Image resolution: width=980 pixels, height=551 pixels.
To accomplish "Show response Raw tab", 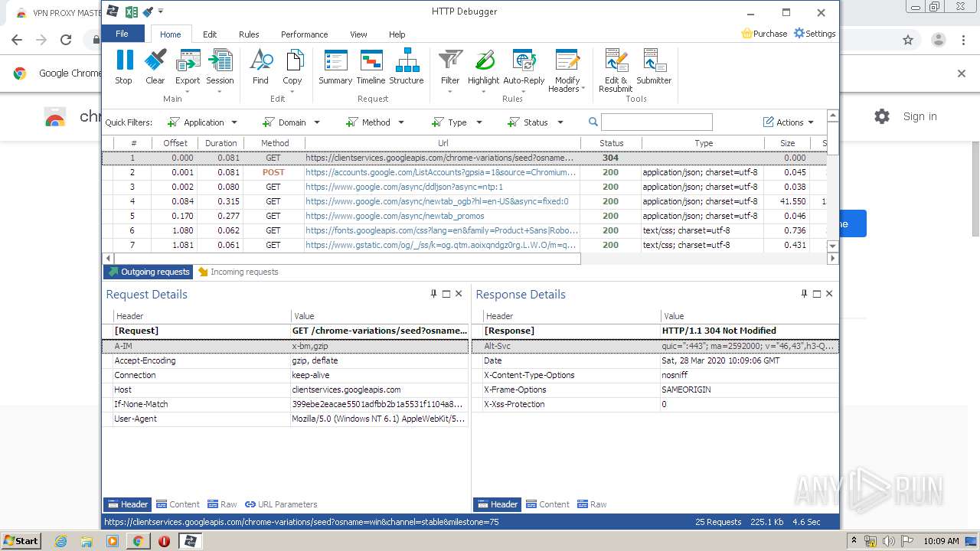I will coord(592,504).
